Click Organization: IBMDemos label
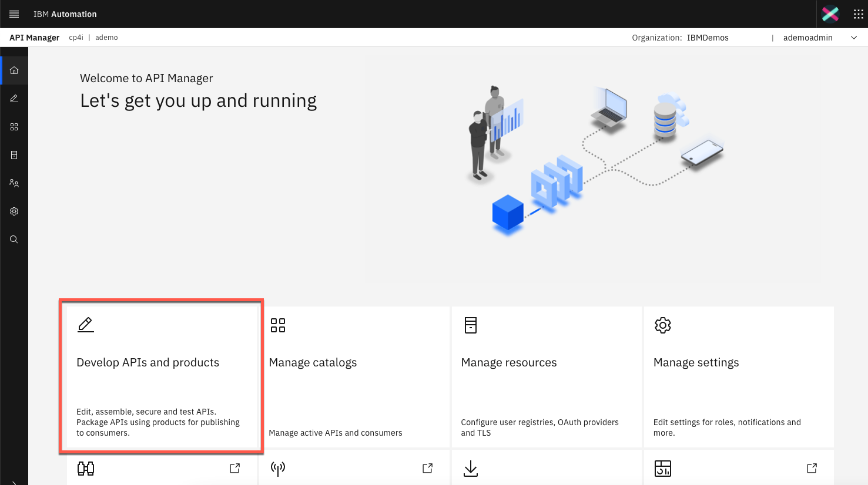This screenshot has height=485, width=868. click(680, 38)
